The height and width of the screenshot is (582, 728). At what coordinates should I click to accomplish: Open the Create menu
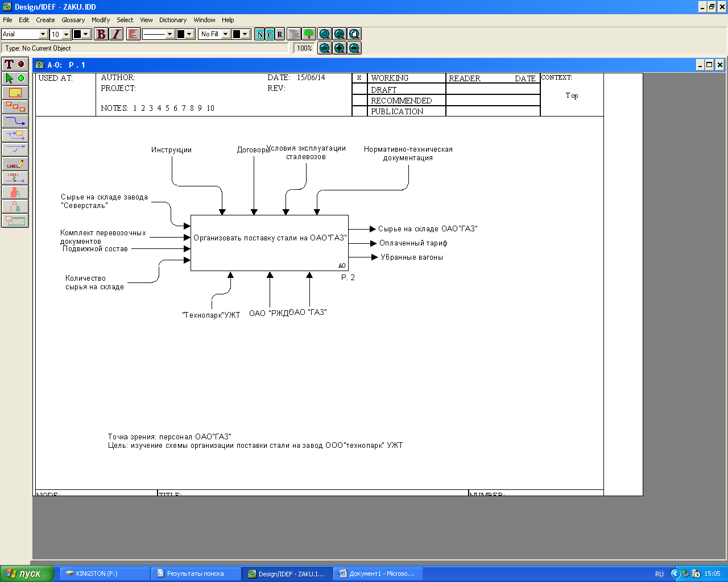[x=45, y=20]
